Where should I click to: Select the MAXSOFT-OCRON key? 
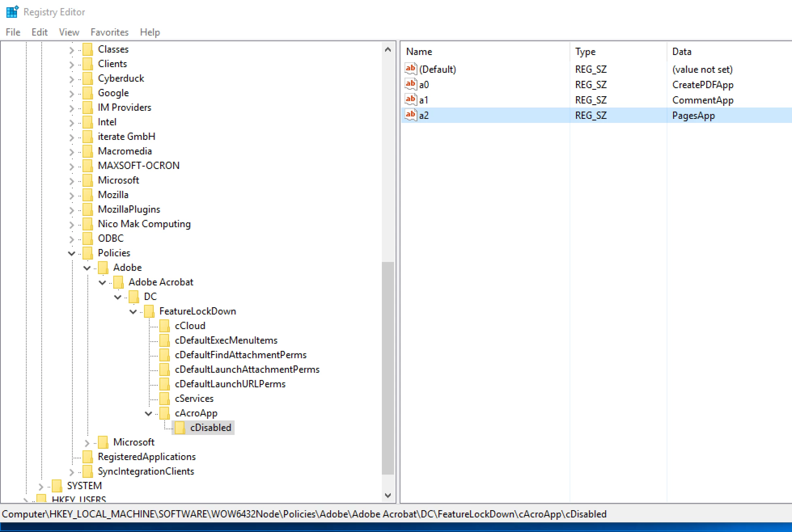pyautogui.click(x=139, y=166)
